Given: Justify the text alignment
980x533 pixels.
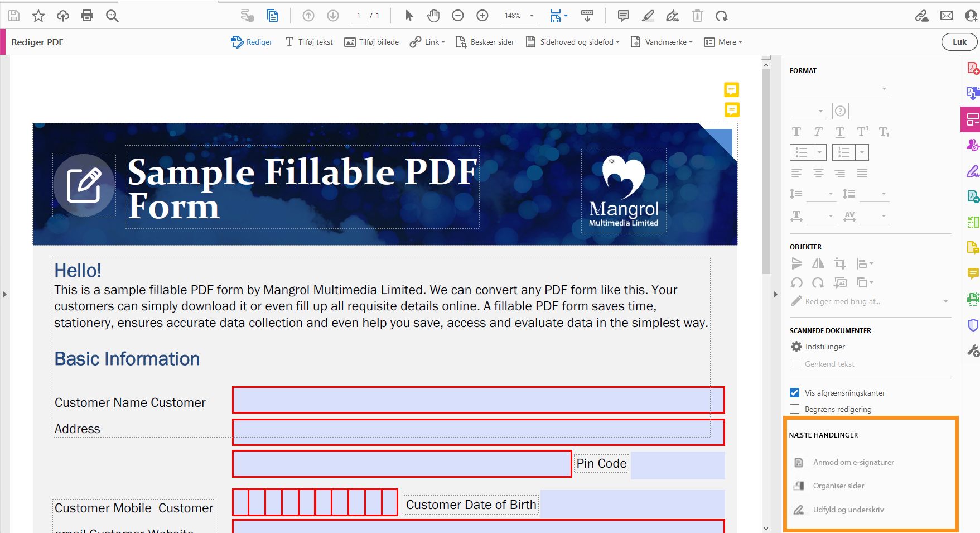Looking at the screenshot, I should coord(862,173).
